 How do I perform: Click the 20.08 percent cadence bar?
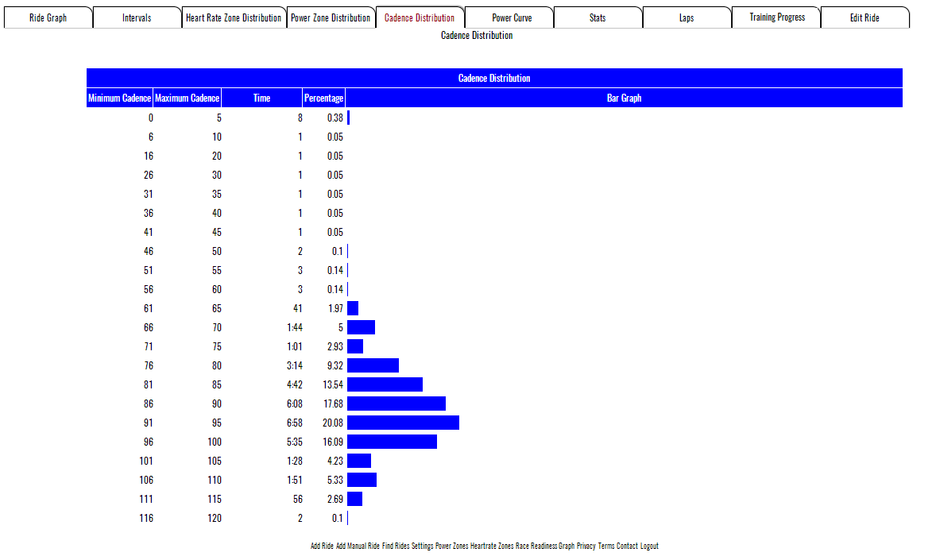(403, 423)
